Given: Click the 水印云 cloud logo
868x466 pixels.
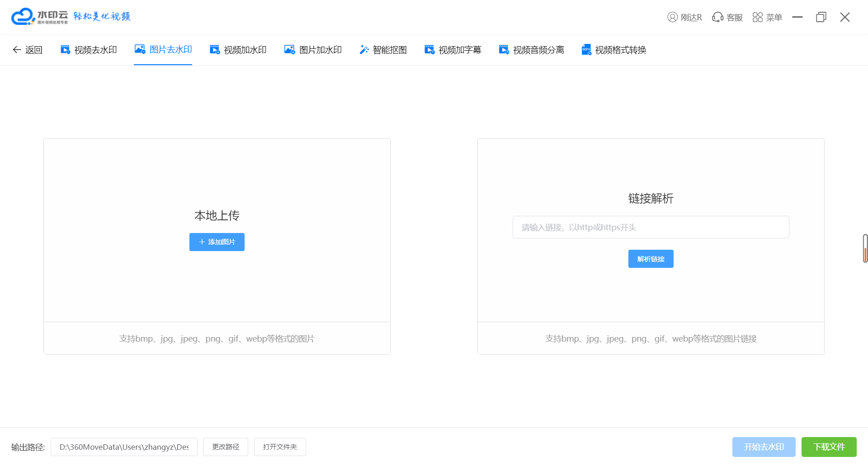Looking at the screenshot, I should click(23, 17).
